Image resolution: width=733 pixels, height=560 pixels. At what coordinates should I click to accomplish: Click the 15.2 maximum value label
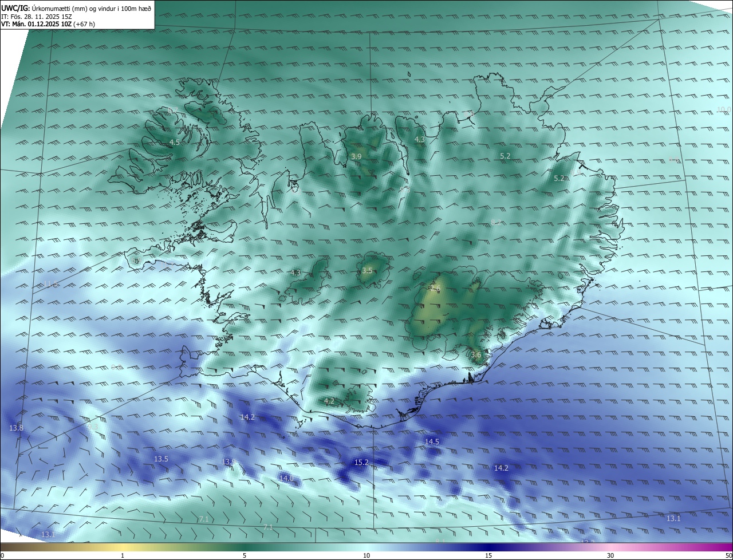(x=361, y=462)
